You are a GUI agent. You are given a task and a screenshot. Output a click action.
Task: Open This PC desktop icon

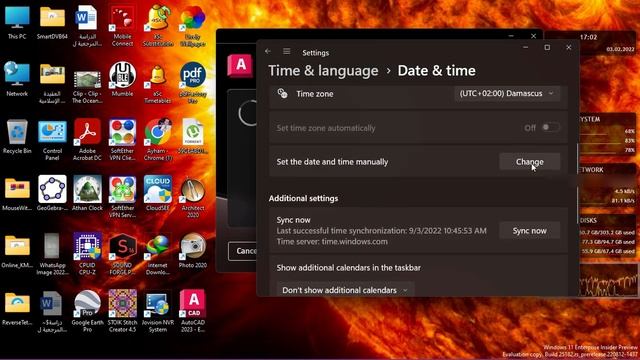[17, 22]
